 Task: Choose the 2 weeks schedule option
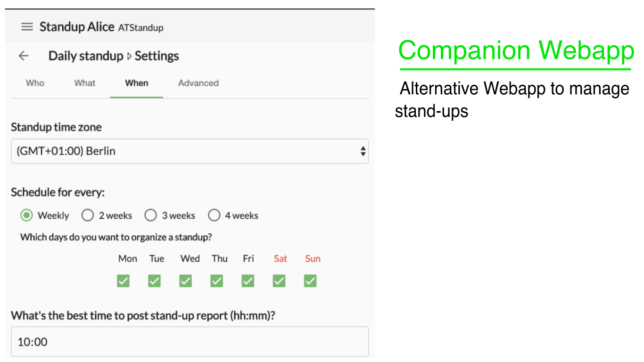pos(88,215)
